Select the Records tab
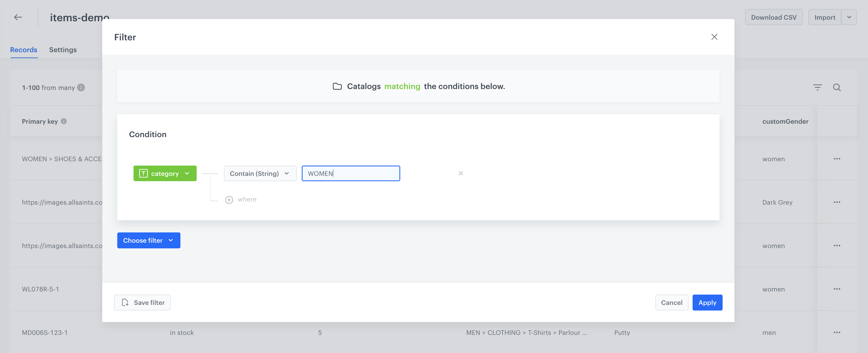This screenshot has height=353, width=868. click(23, 49)
